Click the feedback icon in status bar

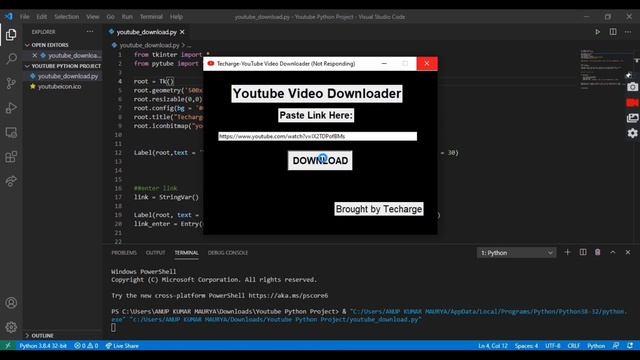pos(616,346)
